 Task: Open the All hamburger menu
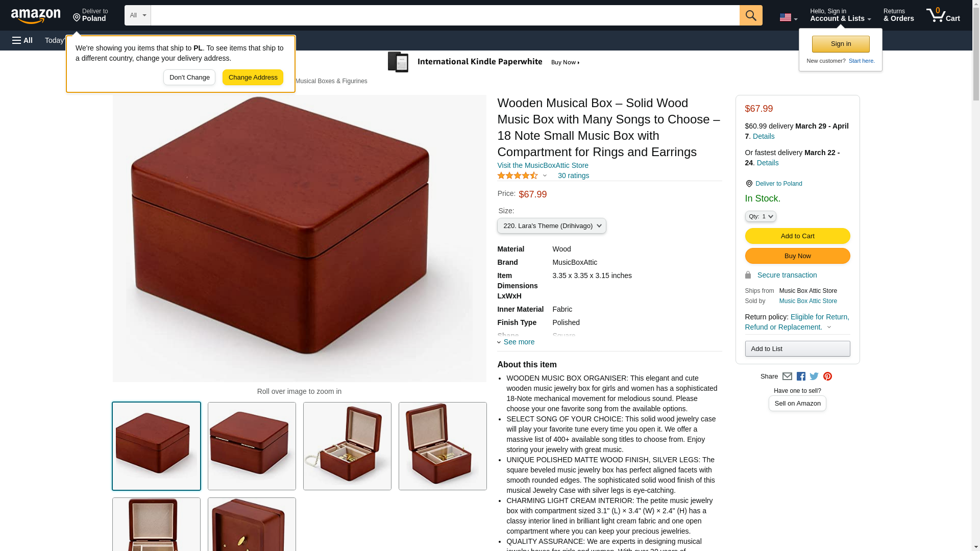tap(22, 40)
